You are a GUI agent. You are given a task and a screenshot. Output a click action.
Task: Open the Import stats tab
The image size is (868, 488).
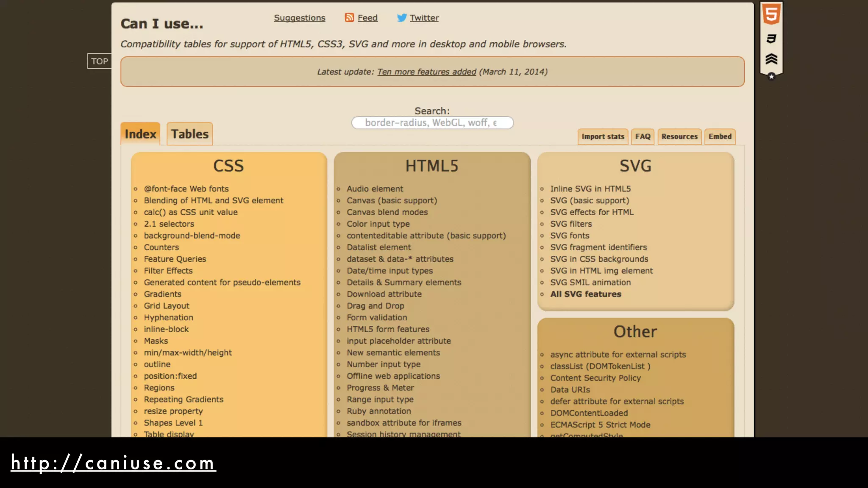pyautogui.click(x=603, y=136)
